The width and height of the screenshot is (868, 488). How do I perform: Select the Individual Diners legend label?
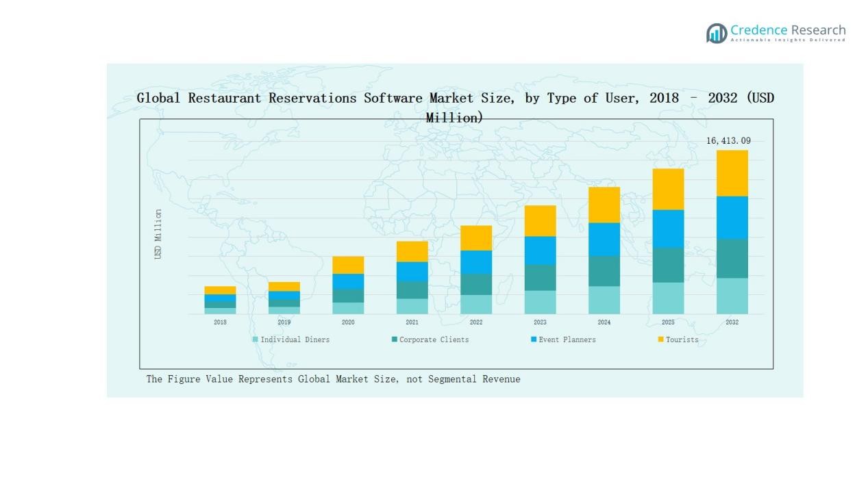point(295,339)
